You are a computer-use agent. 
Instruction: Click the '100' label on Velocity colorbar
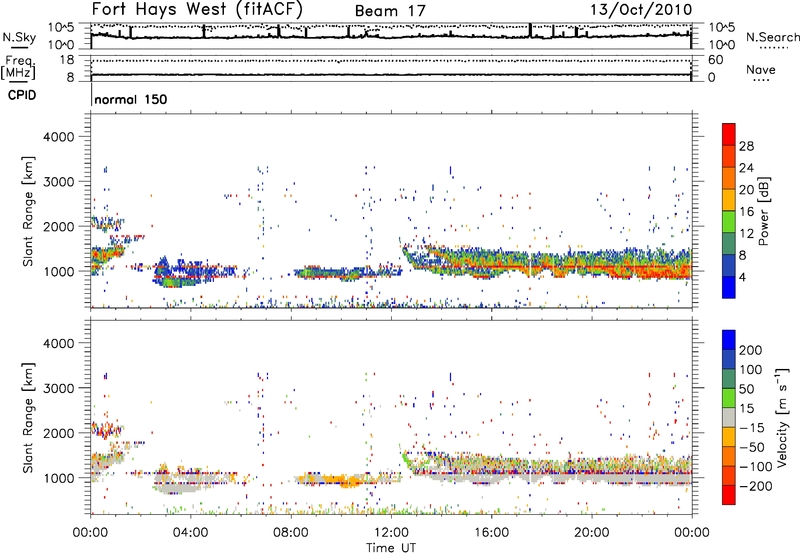pos(751,370)
